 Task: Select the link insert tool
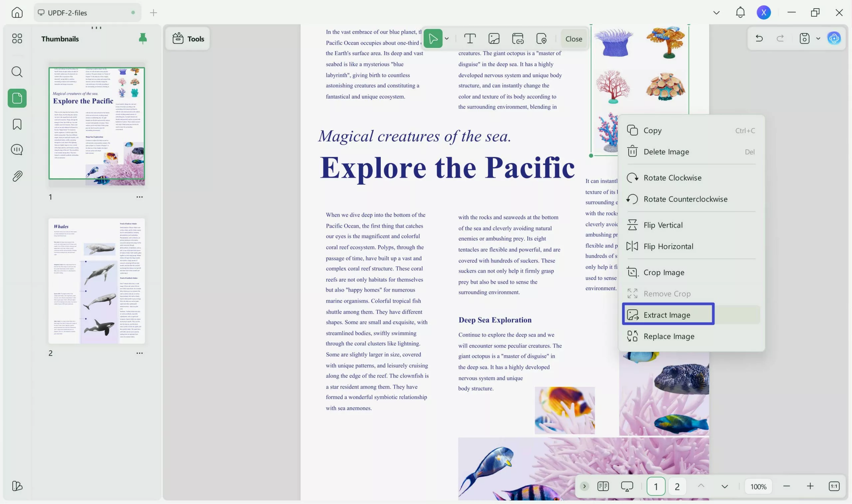coord(518,39)
